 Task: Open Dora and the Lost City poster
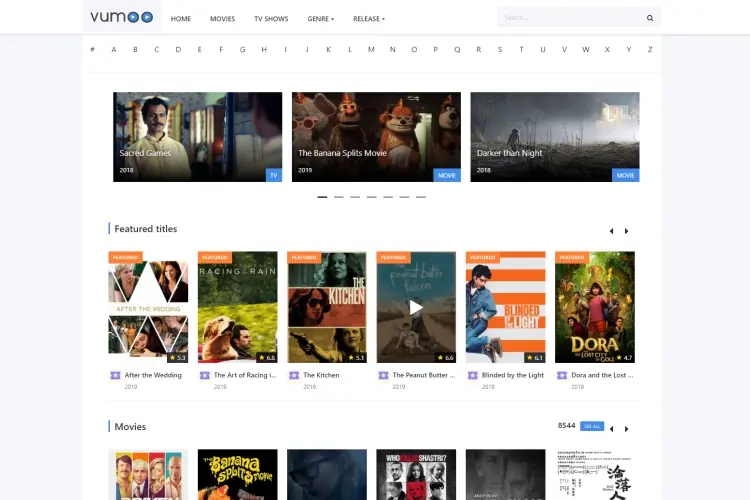pyautogui.click(x=595, y=307)
